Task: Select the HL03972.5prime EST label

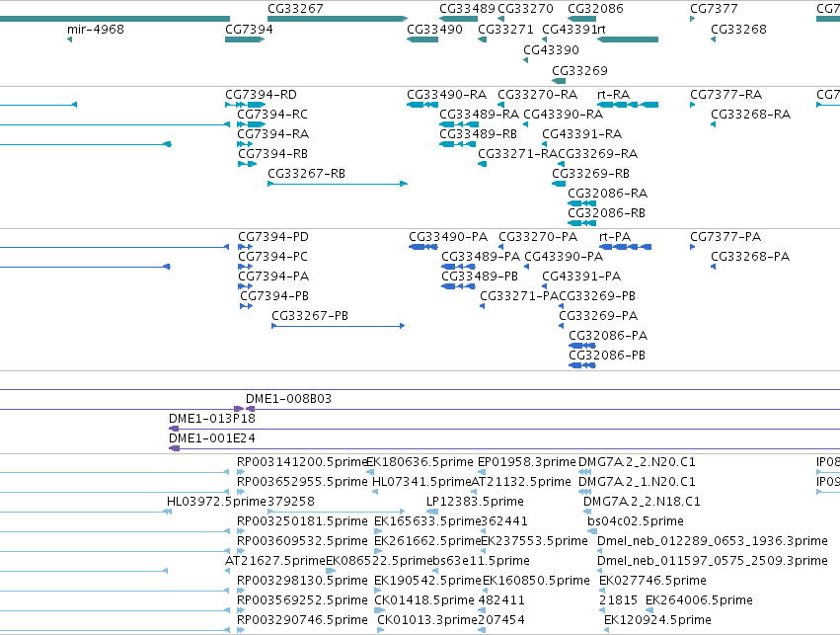Action: [216, 502]
